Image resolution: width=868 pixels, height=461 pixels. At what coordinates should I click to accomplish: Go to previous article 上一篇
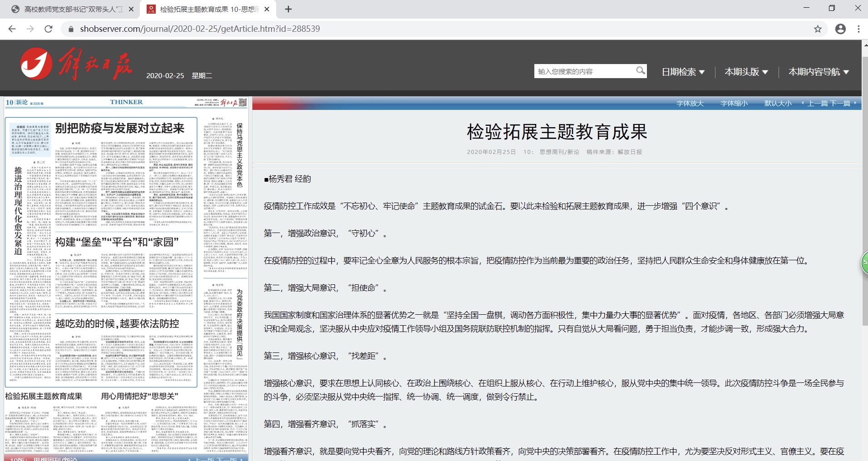tap(817, 104)
